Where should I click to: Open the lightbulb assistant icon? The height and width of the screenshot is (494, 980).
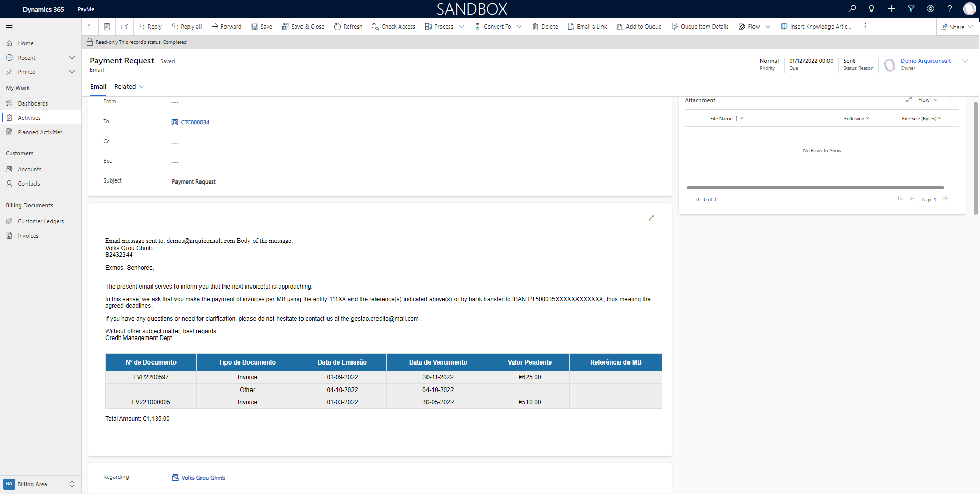point(871,9)
